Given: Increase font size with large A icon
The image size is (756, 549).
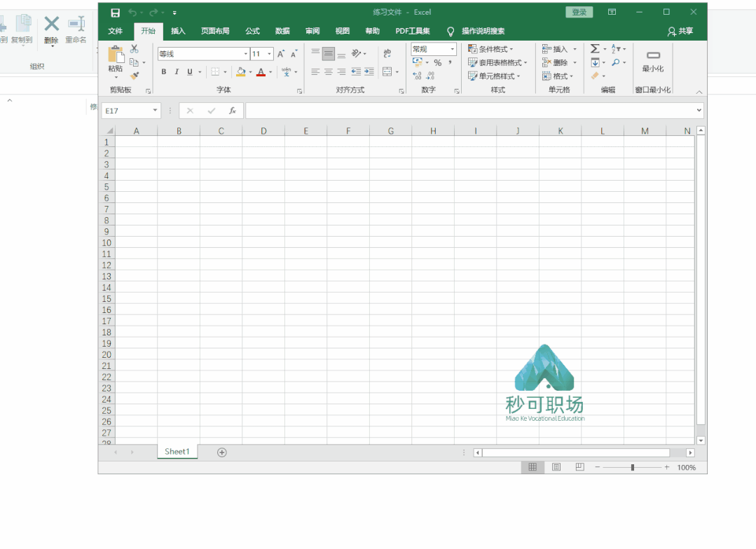Looking at the screenshot, I should [280, 54].
